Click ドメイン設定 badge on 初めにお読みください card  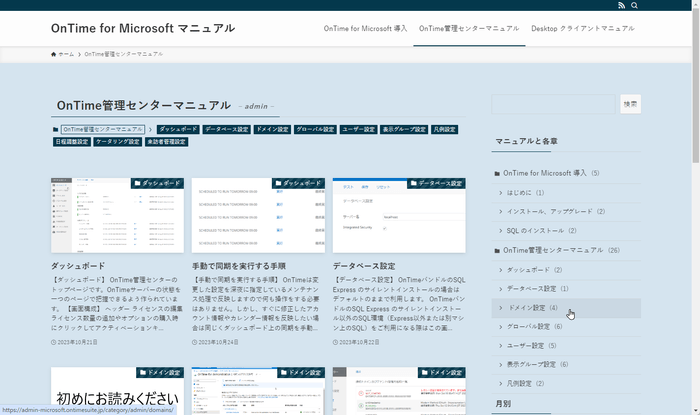point(160,373)
